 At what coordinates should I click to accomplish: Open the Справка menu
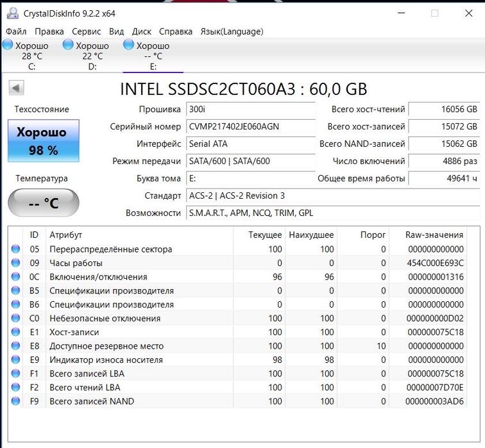tap(175, 31)
